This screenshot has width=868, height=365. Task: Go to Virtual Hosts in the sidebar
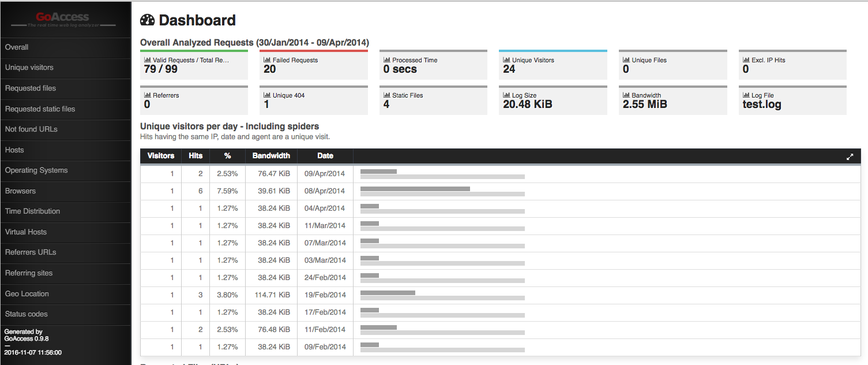[65, 232]
